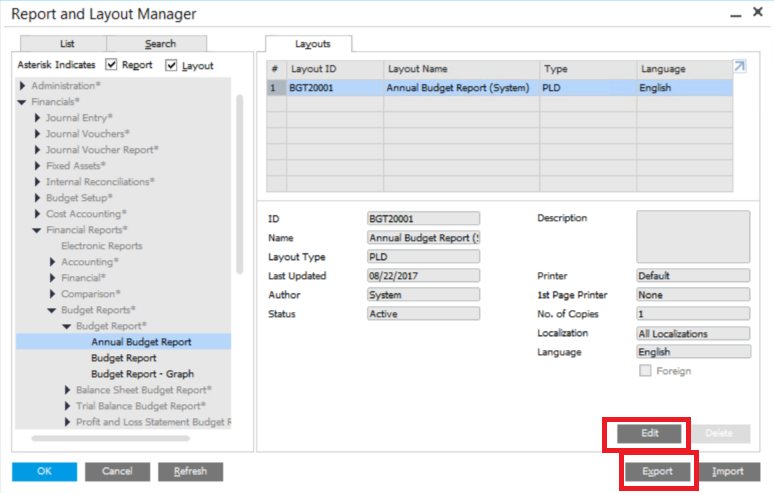The height and width of the screenshot is (493, 774).
Task: Expand the Balance Sheet Budget Report node
Action: pos(67,390)
